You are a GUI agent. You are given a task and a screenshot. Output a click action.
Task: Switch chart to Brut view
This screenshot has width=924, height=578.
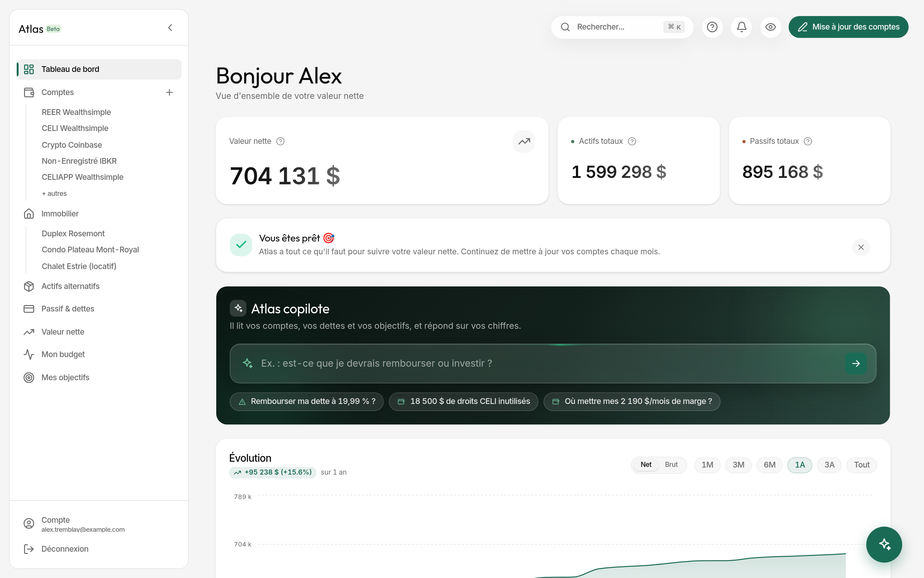click(x=671, y=465)
